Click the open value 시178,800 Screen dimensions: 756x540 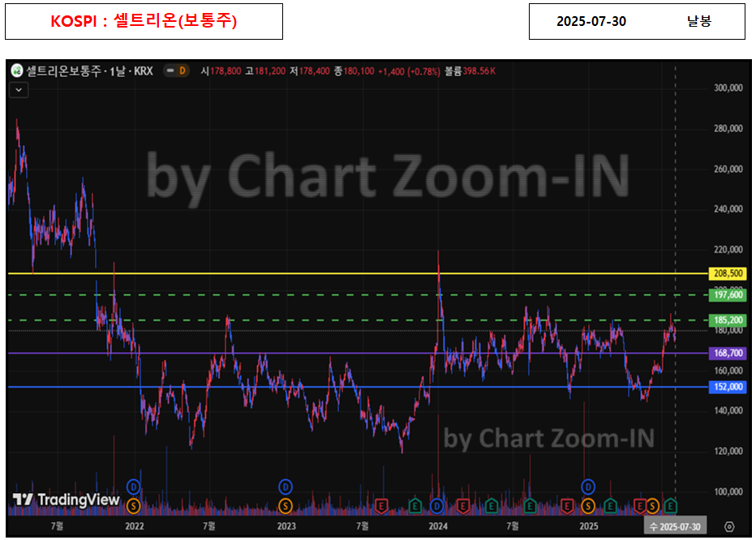(221, 71)
